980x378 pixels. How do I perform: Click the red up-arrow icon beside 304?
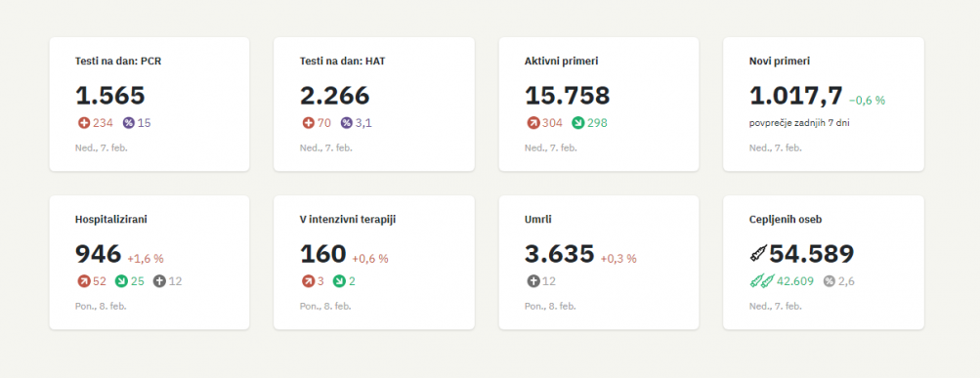[x=533, y=123]
